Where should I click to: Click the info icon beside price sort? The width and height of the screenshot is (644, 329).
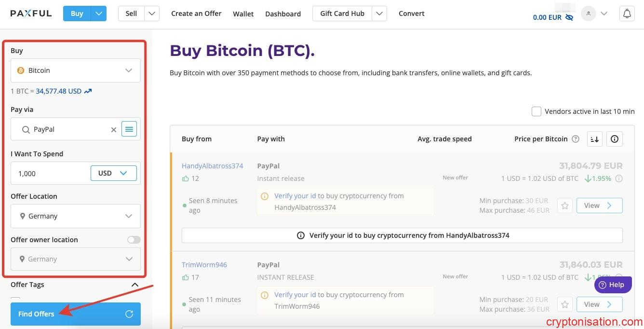tap(615, 139)
